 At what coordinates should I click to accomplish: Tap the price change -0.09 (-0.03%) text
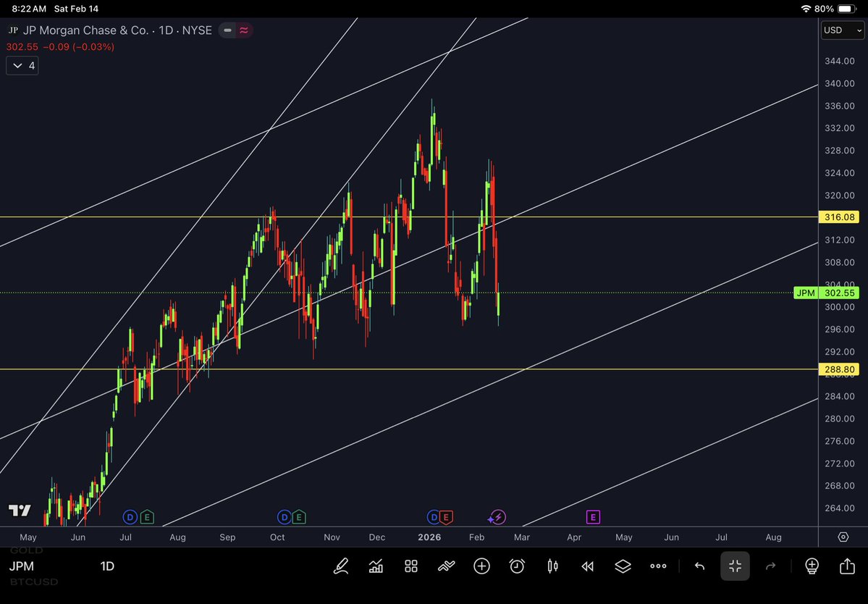[79, 47]
